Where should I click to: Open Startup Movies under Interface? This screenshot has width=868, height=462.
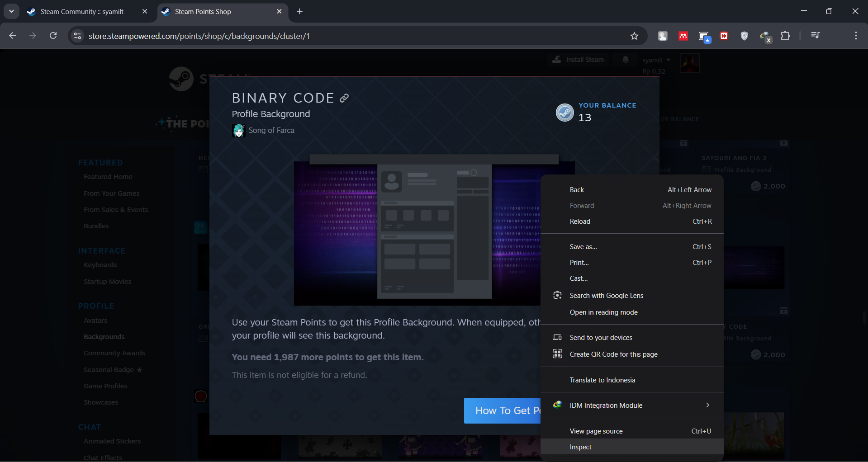pyautogui.click(x=108, y=282)
